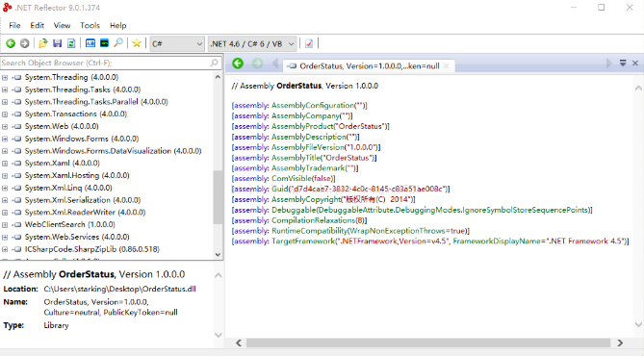This screenshot has height=356, width=644.
Task: Click the Guid attribute link
Action: [280, 189]
